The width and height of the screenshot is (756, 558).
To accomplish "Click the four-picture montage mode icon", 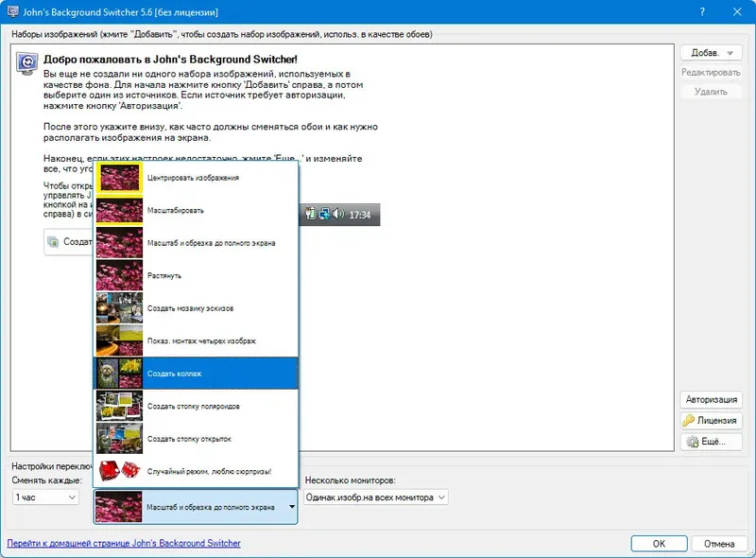I will (x=118, y=339).
